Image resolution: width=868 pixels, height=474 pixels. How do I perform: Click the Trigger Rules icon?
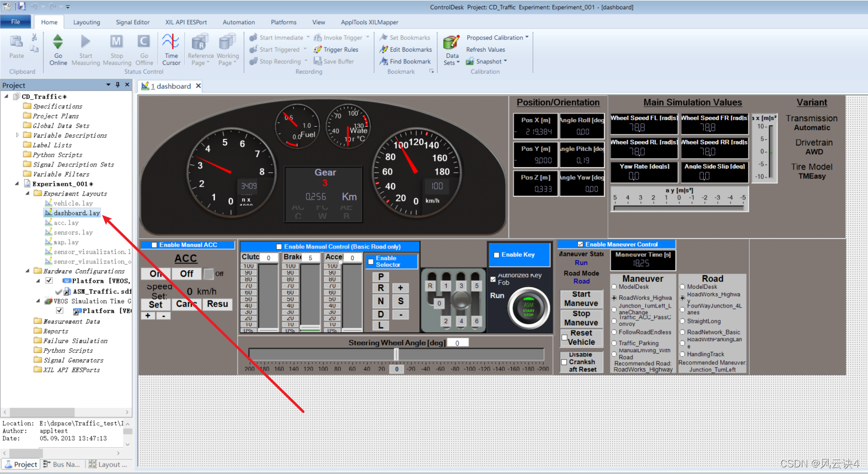(x=318, y=50)
